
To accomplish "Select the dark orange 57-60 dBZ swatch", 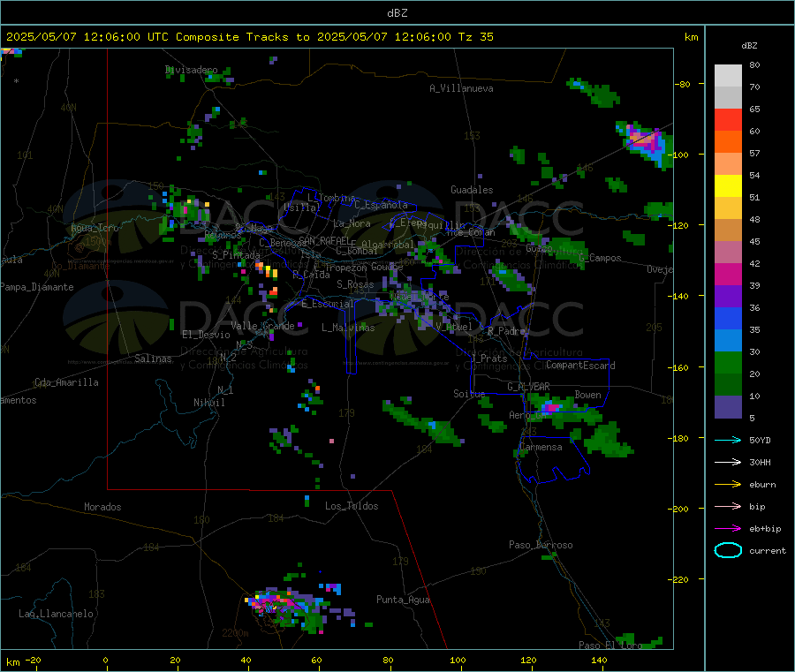I will tap(728, 142).
